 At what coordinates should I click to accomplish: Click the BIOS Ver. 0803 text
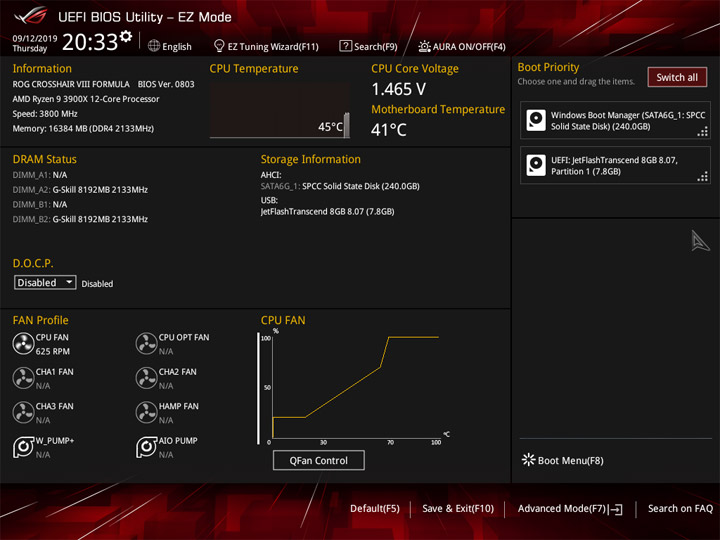tap(166, 84)
